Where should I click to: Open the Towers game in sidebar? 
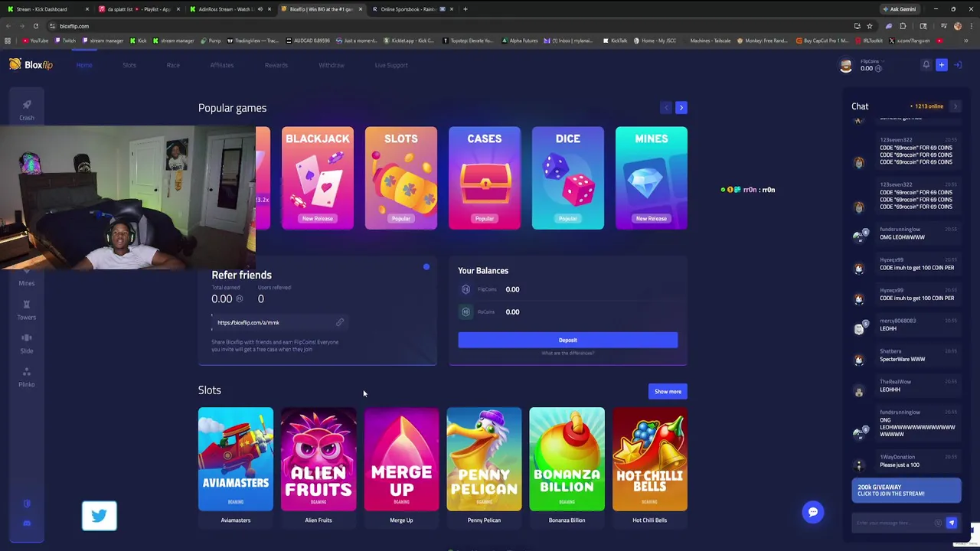(x=27, y=309)
